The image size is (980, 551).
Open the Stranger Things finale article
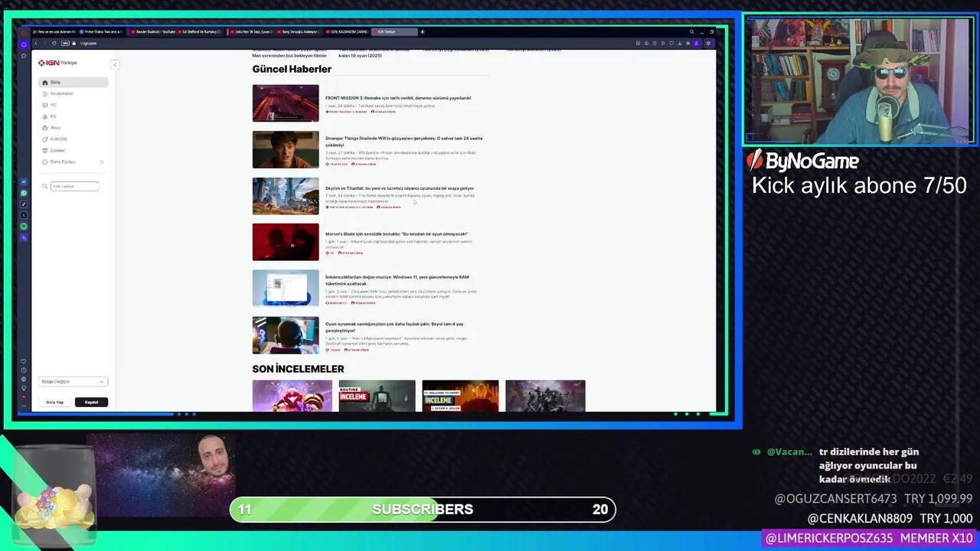coord(403,142)
